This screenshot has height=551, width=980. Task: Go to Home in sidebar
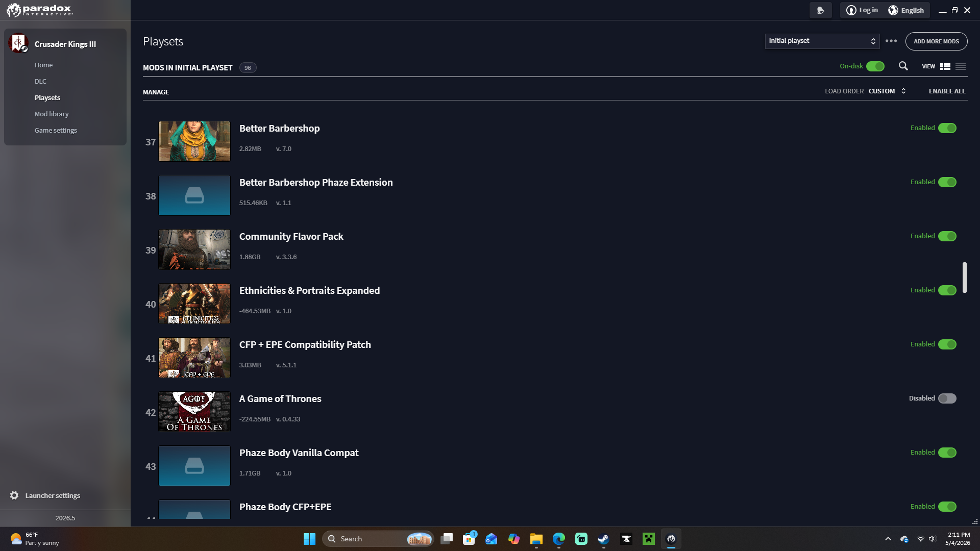click(x=44, y=65)
